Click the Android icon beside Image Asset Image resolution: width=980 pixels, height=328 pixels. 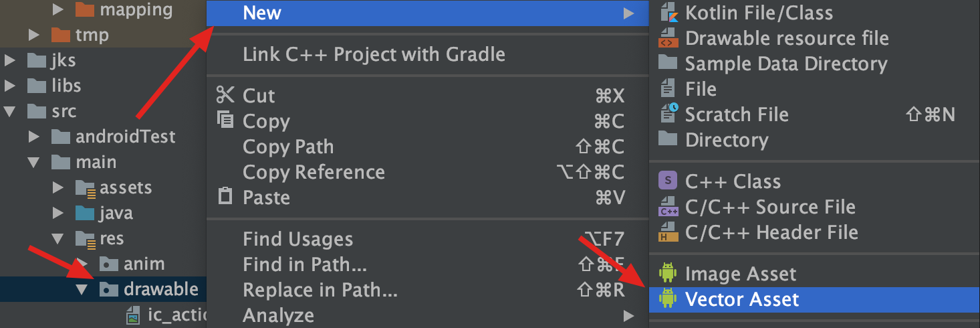click(x=668, y=273)
